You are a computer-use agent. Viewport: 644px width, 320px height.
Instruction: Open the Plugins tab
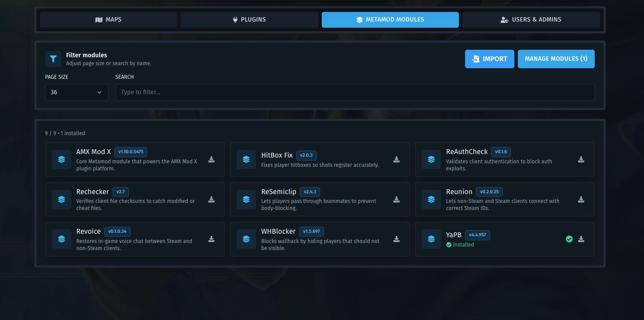[x=249, y=20]
